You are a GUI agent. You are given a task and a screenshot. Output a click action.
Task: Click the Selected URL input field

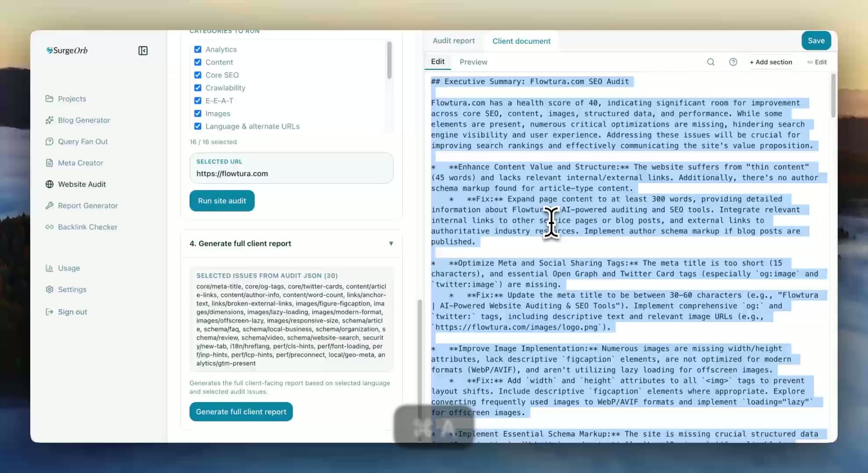tap(291, 173)
